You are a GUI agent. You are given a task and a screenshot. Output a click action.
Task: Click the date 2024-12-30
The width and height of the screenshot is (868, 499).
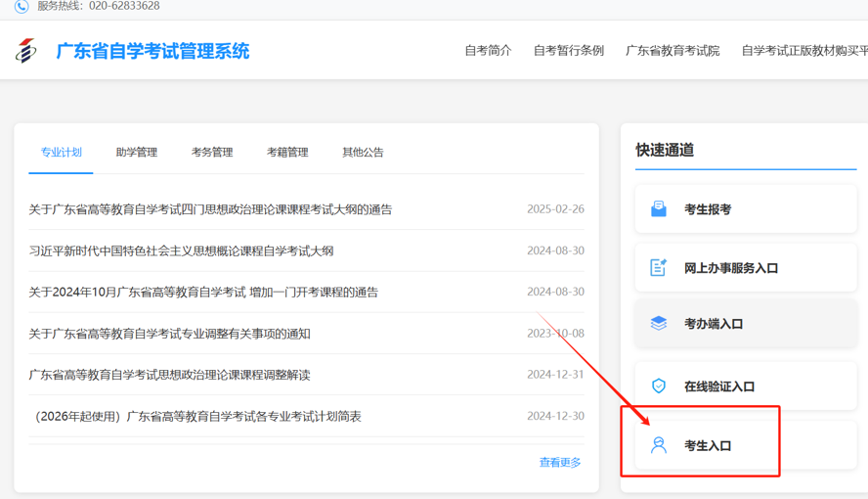(x=555, y=416)
